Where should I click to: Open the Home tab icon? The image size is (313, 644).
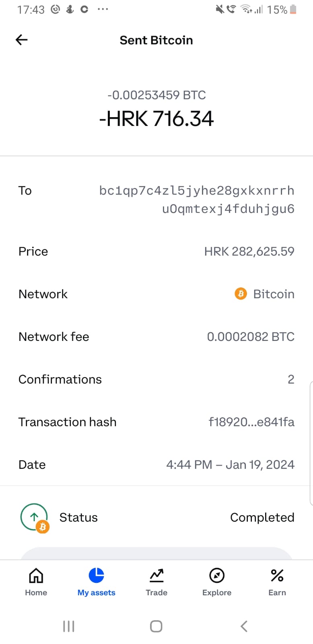click(x=36, y=576)
